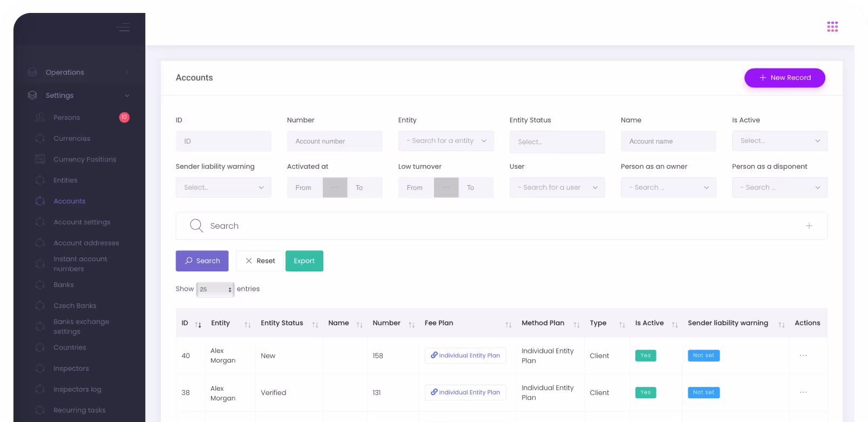Focus the Account name input

tap(668, 141)
